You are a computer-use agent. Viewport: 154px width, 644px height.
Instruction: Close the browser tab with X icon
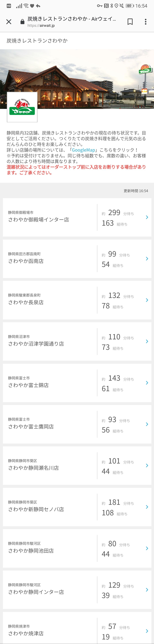(9, 22)
